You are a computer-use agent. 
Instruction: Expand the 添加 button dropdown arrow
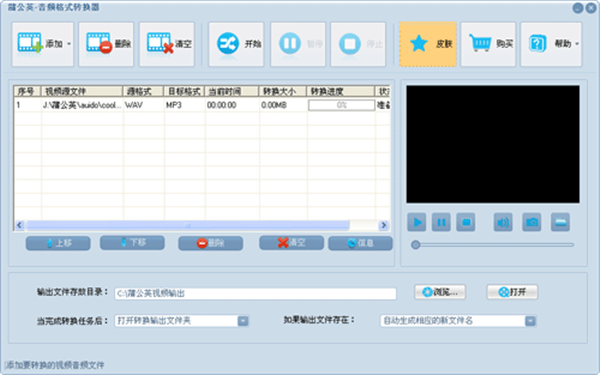(69, 44)
